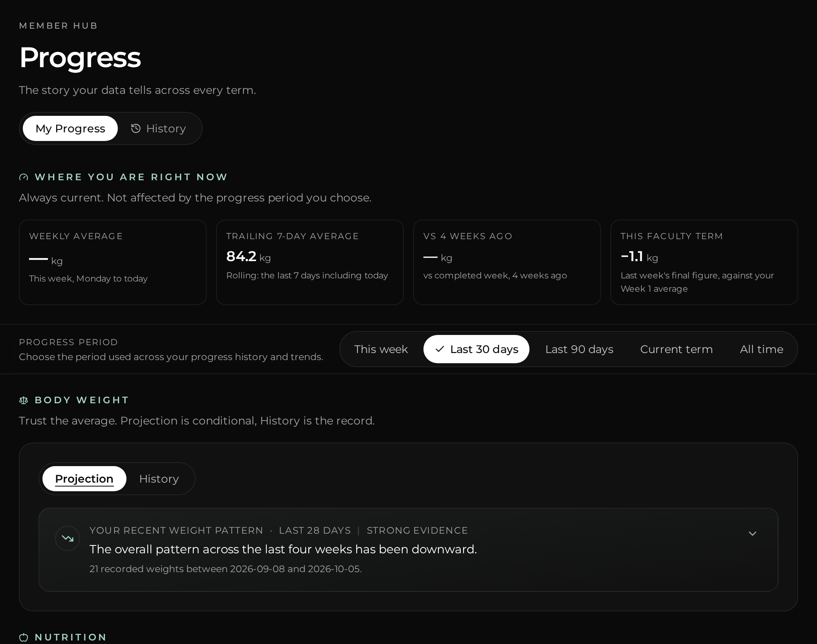Select the Current term period
817x644 pixels.
point(676,349)
